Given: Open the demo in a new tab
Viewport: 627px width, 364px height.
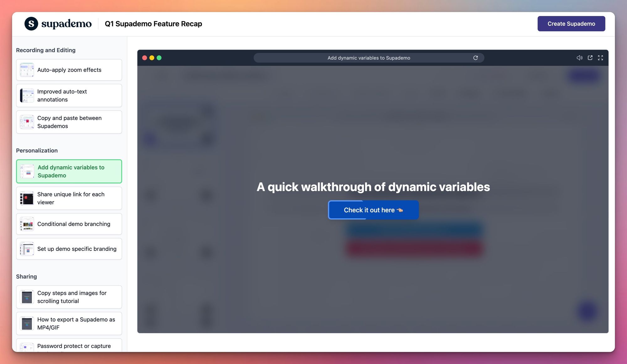Looking at the screenshot, I should (590, 58).
